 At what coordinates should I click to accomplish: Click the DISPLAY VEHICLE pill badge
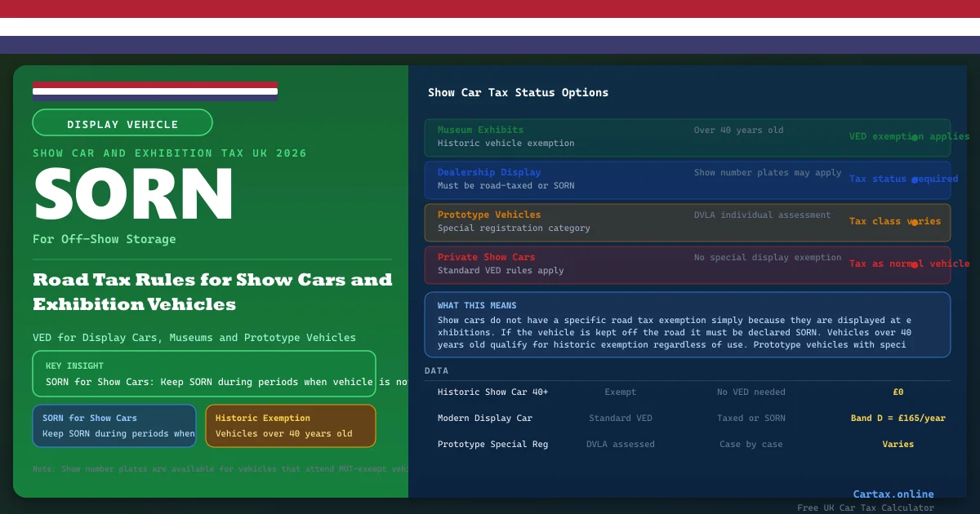click(122, 123)
